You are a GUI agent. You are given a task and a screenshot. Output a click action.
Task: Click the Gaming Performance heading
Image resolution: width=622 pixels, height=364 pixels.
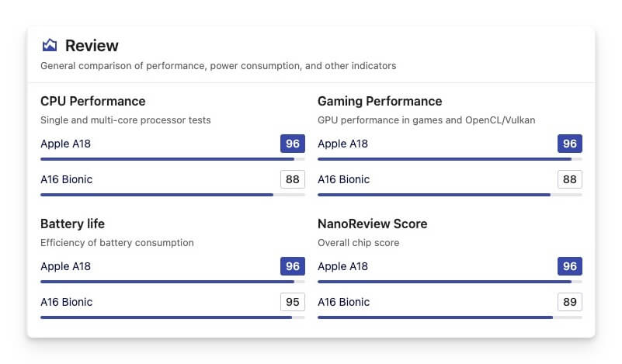[380, 101]
